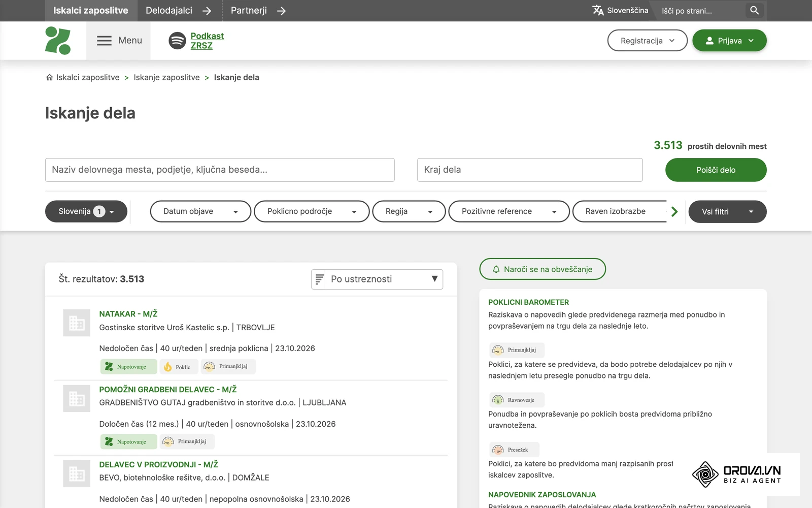Click the job title keyword search field
Viewport: 812px width, 508px height.
tap(220, 170)
